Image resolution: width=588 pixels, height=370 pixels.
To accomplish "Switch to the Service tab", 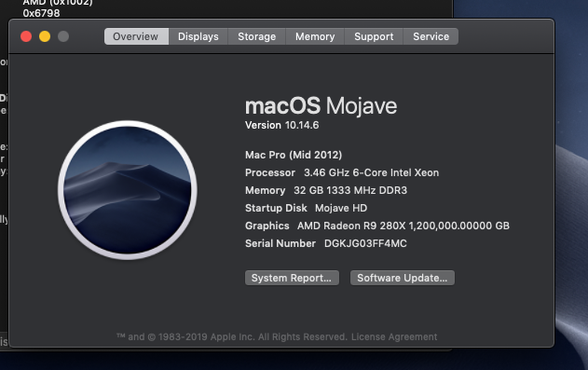I will (431, 36).
